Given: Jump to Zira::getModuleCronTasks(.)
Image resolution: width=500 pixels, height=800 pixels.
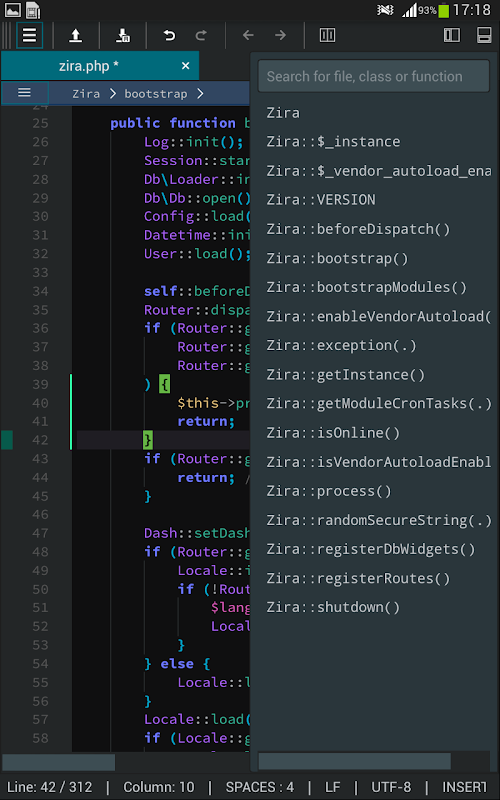Looking at the screenshot, I should point(378,404).
